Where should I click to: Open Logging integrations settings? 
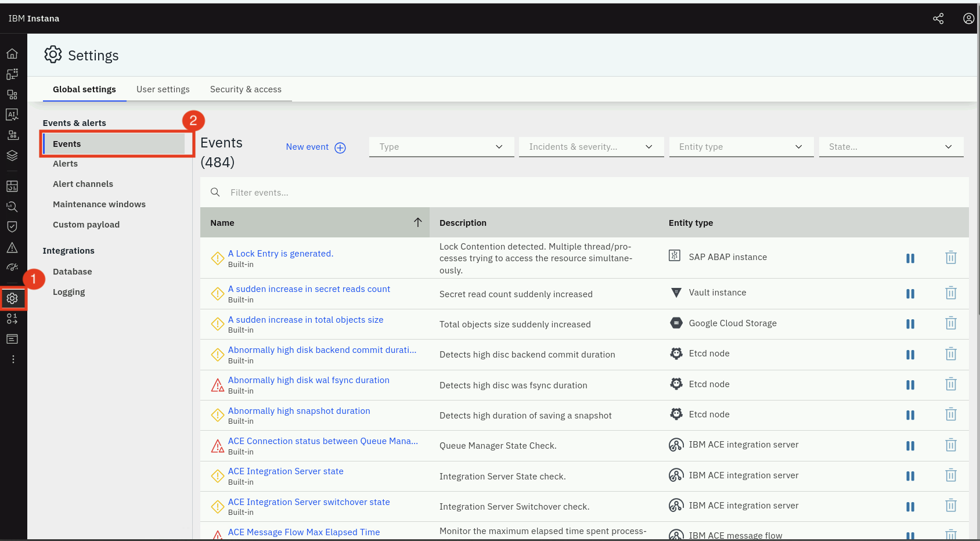click(69, 292)
